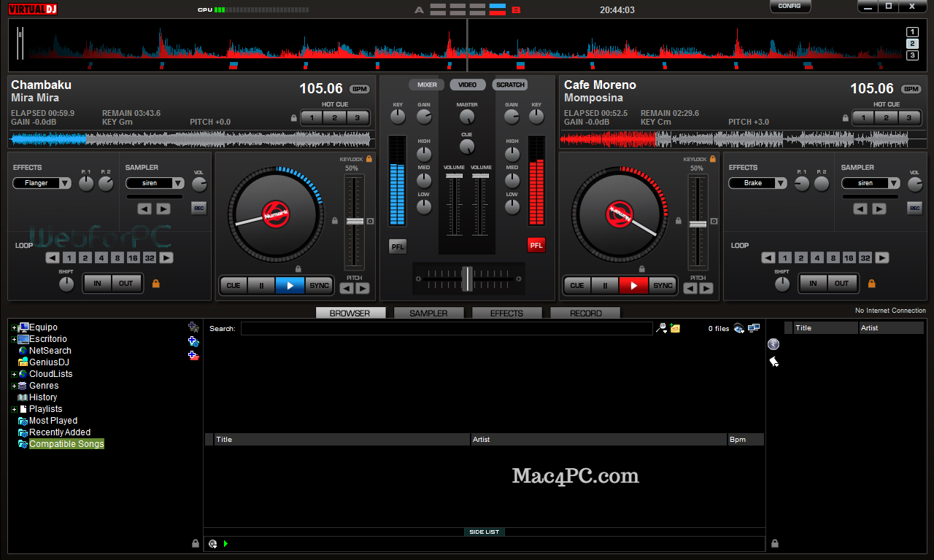
Task: Select waveform zoom level 1
Action: [x=912, y=31]
